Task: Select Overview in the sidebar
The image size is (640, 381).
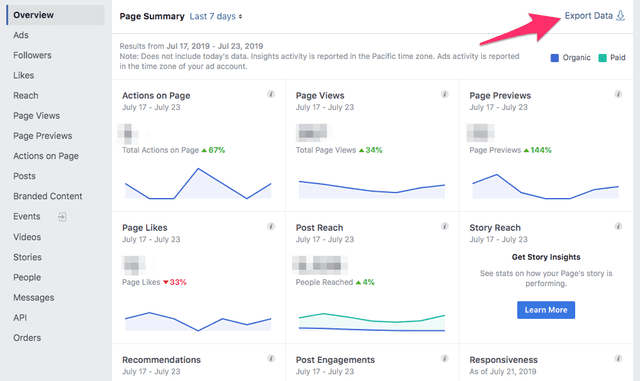Action: (56, 15)
